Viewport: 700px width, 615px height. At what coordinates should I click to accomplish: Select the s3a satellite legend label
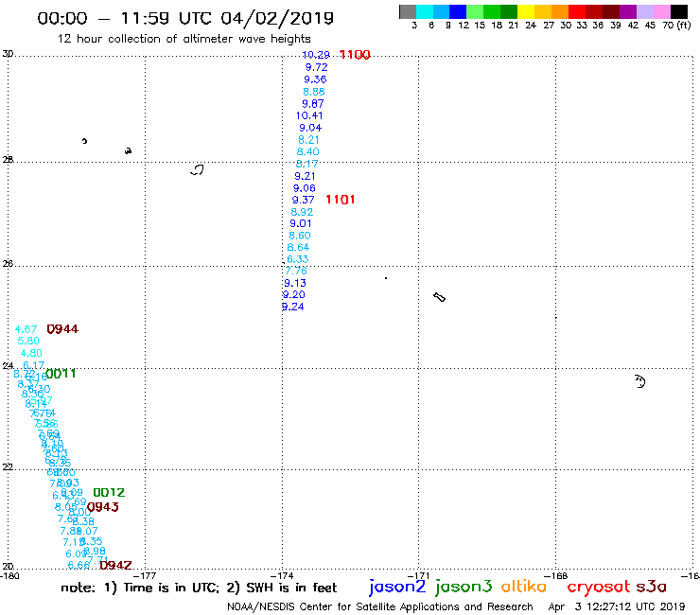pyautogui.click(x=652, y=587)
